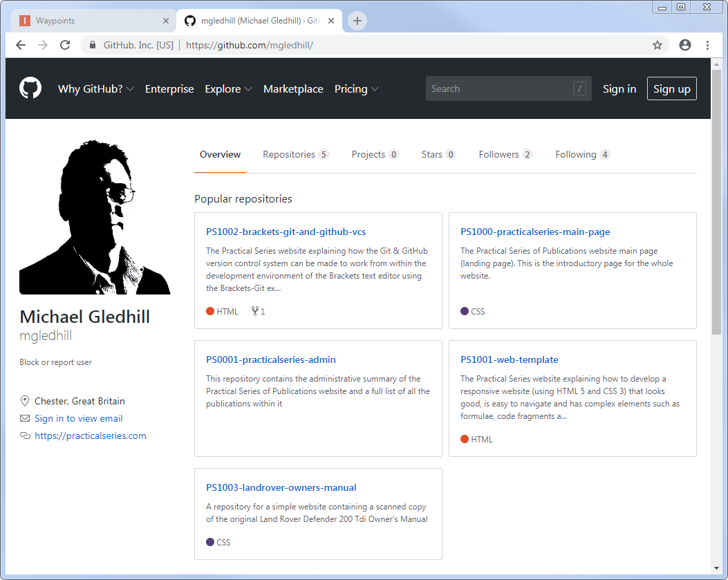Click the Michael Gledhill name heading
This screenshot has width=728, height=580.
(84, 317)
